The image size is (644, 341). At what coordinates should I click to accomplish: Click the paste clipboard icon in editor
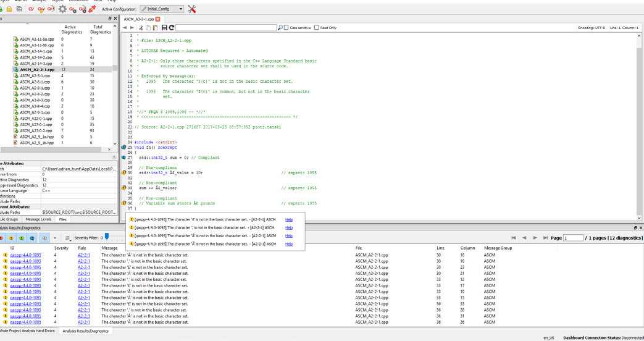156,28
